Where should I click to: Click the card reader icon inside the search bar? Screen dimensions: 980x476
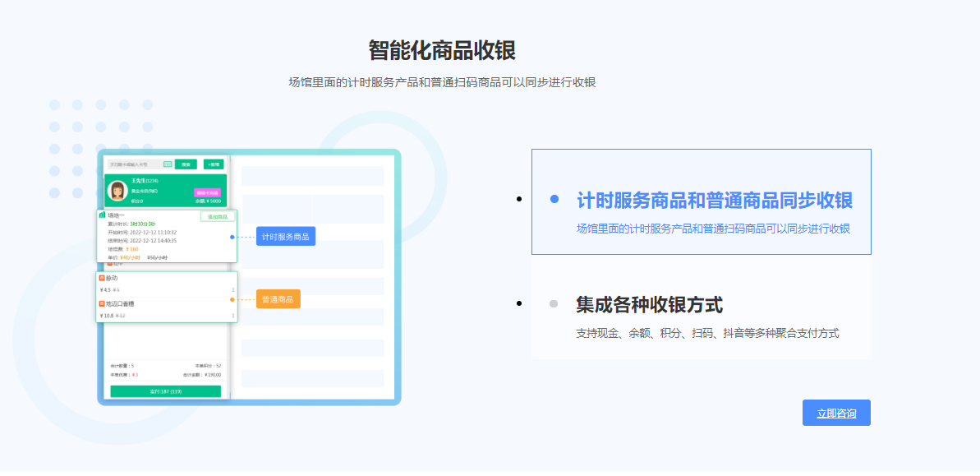tap(168, 164)
